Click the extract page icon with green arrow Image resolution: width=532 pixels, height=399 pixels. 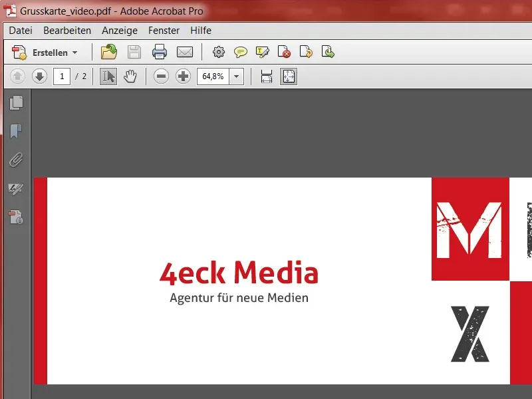(328, 52)
